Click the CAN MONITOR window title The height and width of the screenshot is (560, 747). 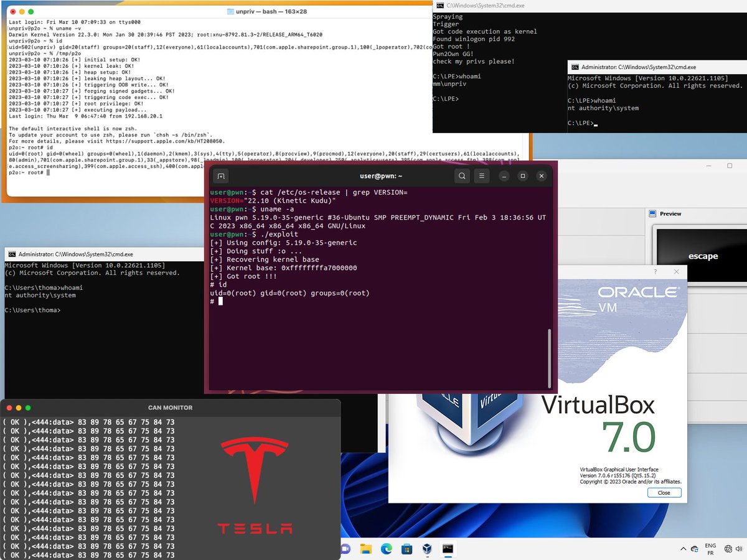[x=170, y=408]
